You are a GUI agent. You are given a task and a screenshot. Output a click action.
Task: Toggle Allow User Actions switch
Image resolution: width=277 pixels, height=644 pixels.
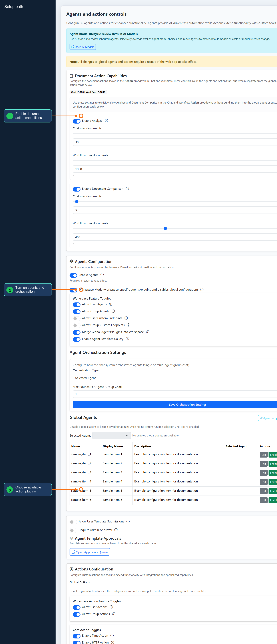click(76, 608)
